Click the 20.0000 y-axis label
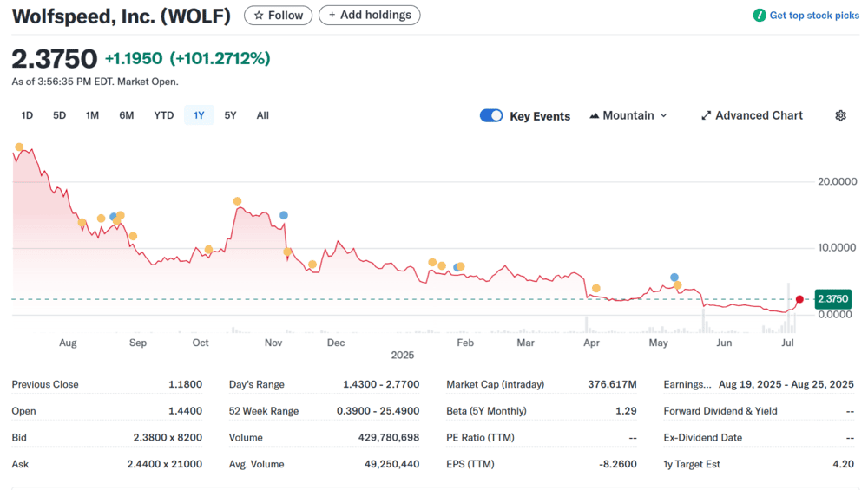Viewport: 868px width, 490px height. coord(837,181)
